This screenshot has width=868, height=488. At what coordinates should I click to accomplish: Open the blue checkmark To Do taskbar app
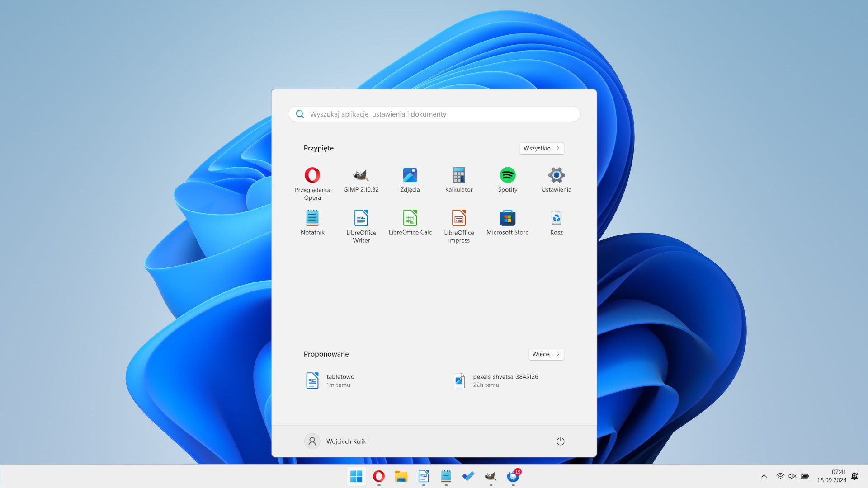468,476
